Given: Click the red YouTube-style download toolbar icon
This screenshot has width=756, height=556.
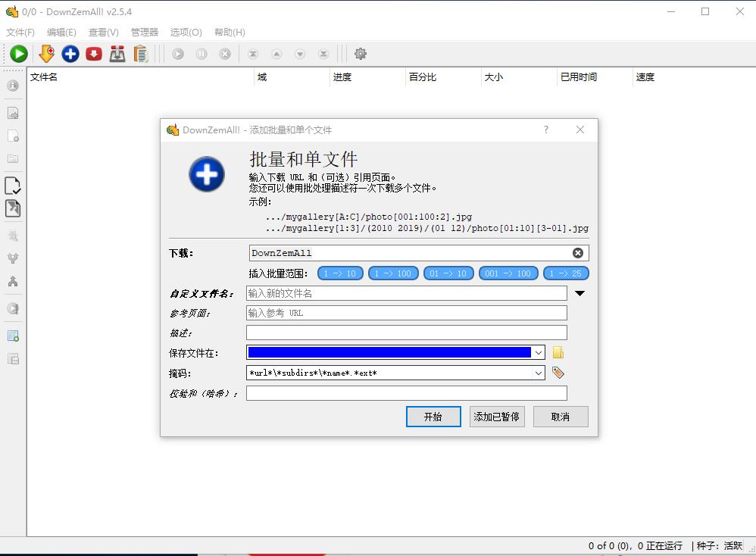Looking at the screenshot, I should tap(94, 54).
